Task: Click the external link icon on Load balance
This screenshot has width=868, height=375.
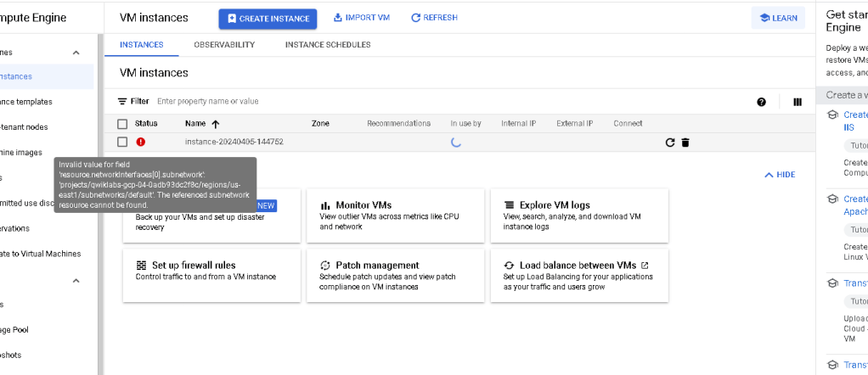Action: [645, 266]
